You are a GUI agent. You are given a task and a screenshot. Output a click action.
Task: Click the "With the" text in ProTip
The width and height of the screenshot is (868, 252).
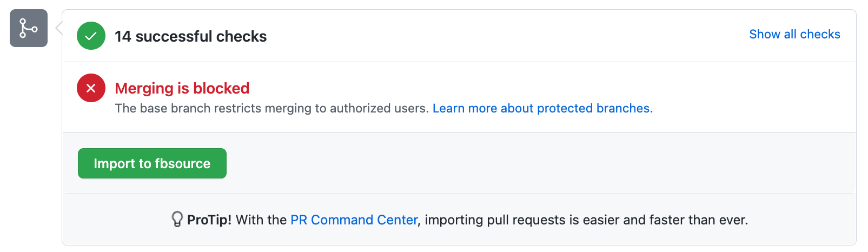coord(261,220)
